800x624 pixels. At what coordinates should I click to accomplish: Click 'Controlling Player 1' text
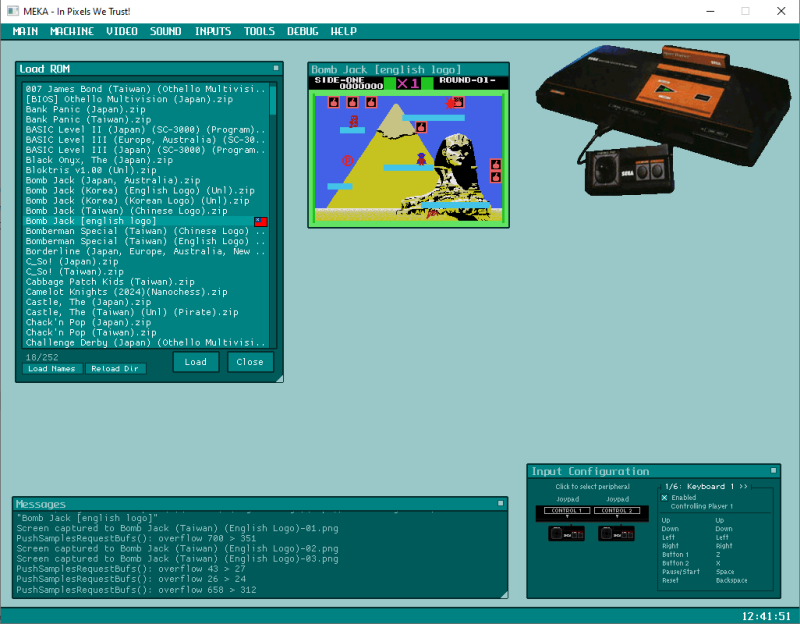[x=702, y=506]
